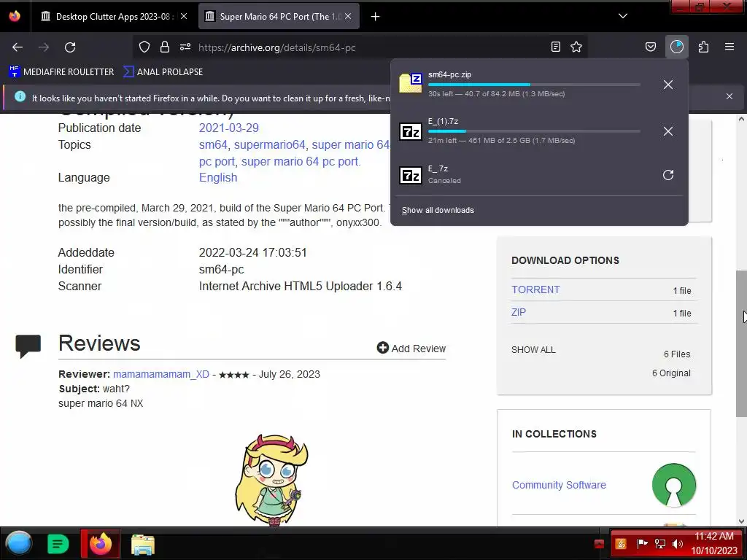The width and height of the screenshot is (747, 560).
Task: Open the second bookmark in the bookmarks toolbar
Action: (163, 72)
